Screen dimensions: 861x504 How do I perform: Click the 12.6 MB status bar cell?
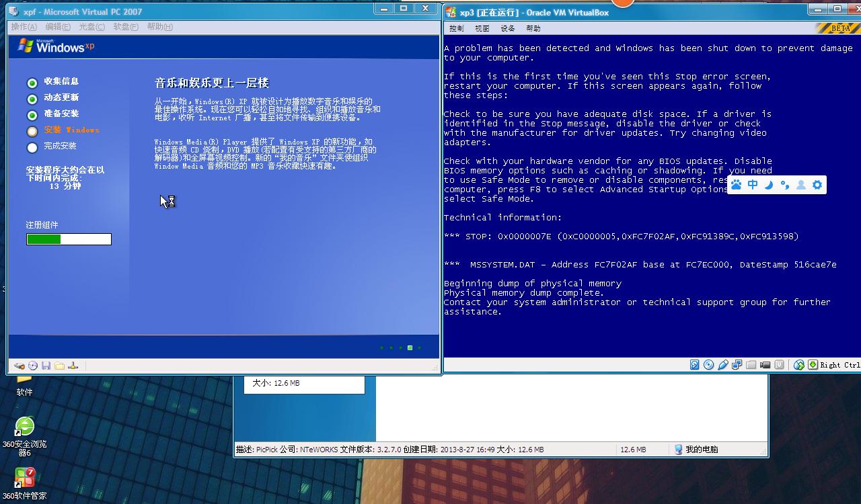633,450
